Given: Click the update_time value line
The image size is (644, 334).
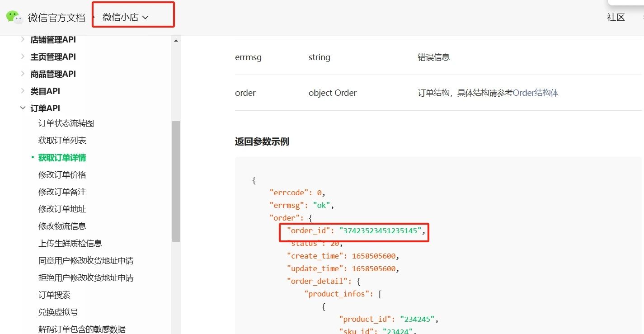Looking at the screenshot, I should pyautogui.click(x=343, y=269).
